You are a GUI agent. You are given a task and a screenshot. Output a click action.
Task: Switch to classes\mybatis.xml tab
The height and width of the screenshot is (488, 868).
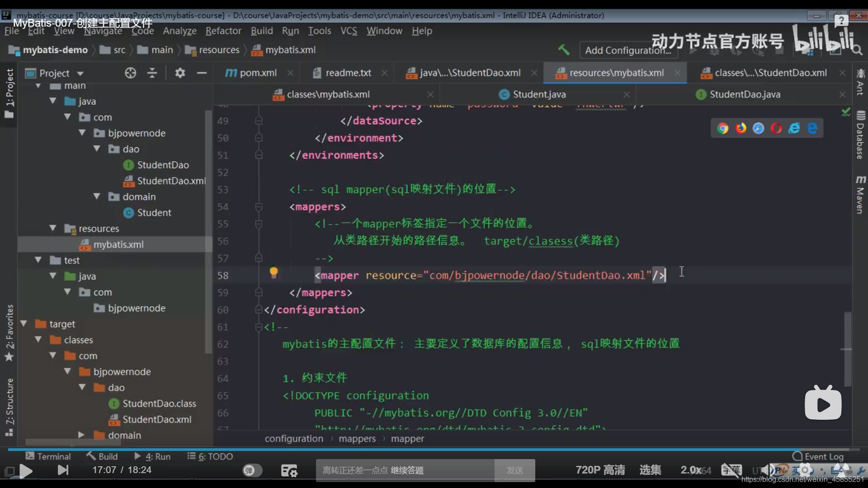pos(328,94)
